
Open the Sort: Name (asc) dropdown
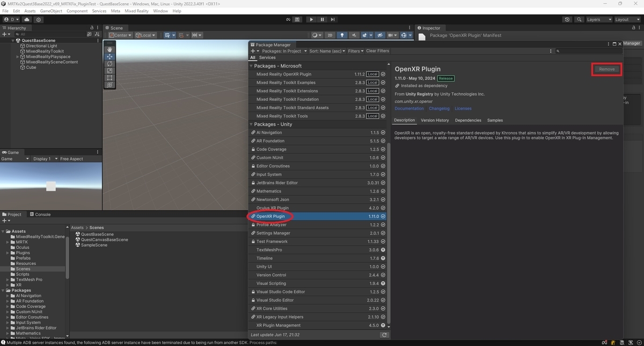[327, 50]
